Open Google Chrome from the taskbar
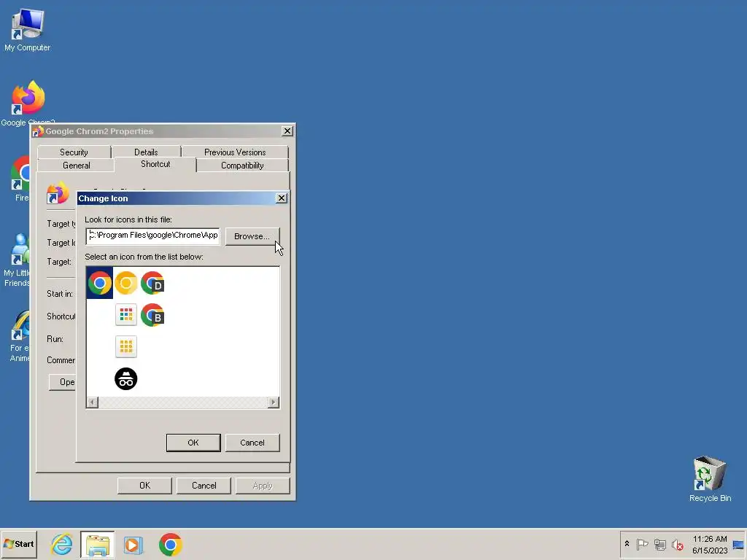This screenshot has height=560, width=747. click(x=170, y=544)
